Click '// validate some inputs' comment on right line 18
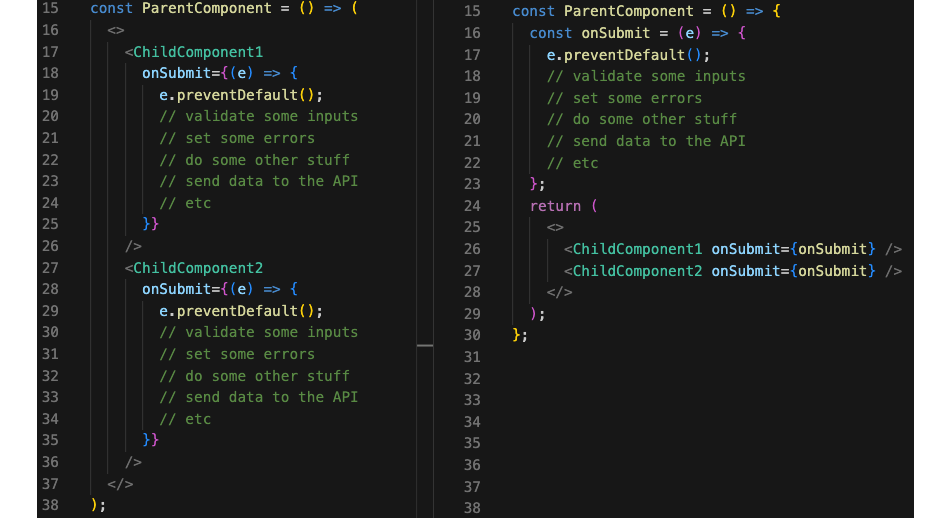The height and width of the screenshot is (518, 950). click(646, 76)
